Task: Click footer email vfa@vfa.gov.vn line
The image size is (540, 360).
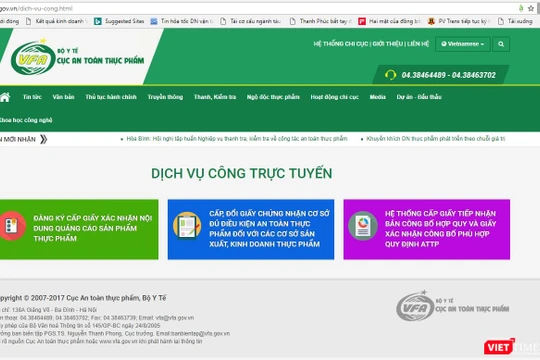Action: coord(97,318)
